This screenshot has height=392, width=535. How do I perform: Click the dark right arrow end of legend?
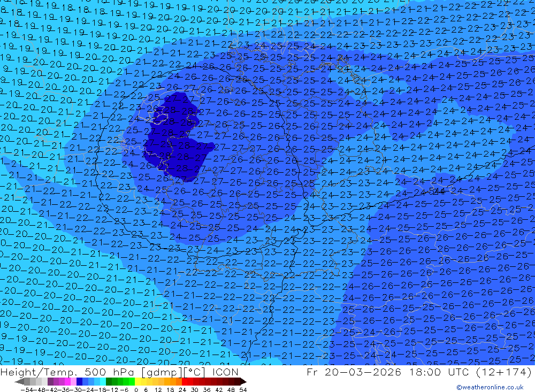(243, 382)
